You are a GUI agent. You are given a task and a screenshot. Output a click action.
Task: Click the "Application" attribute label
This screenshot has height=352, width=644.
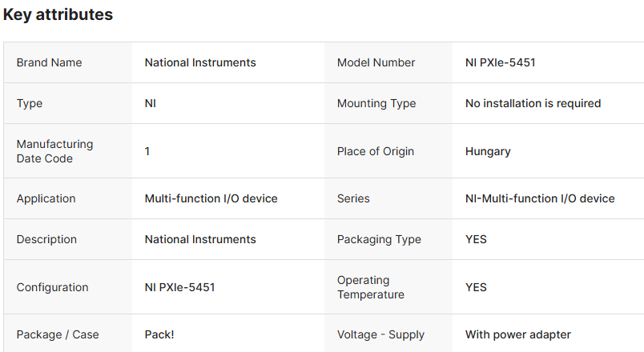tap(46, 198)
